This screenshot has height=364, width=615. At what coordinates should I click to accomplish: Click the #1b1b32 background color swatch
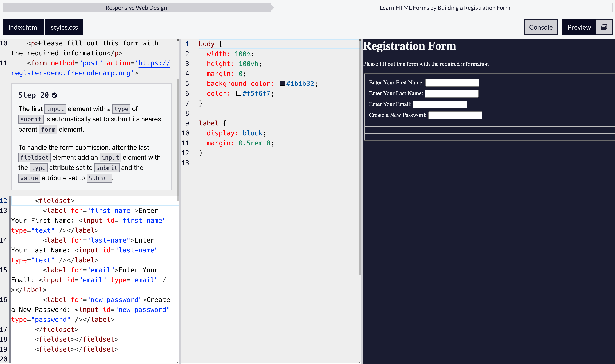pos(282,83)
